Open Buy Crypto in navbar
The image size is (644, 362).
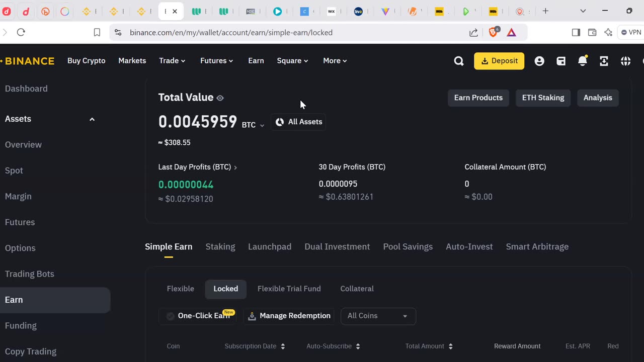click(x=87, y=61)
